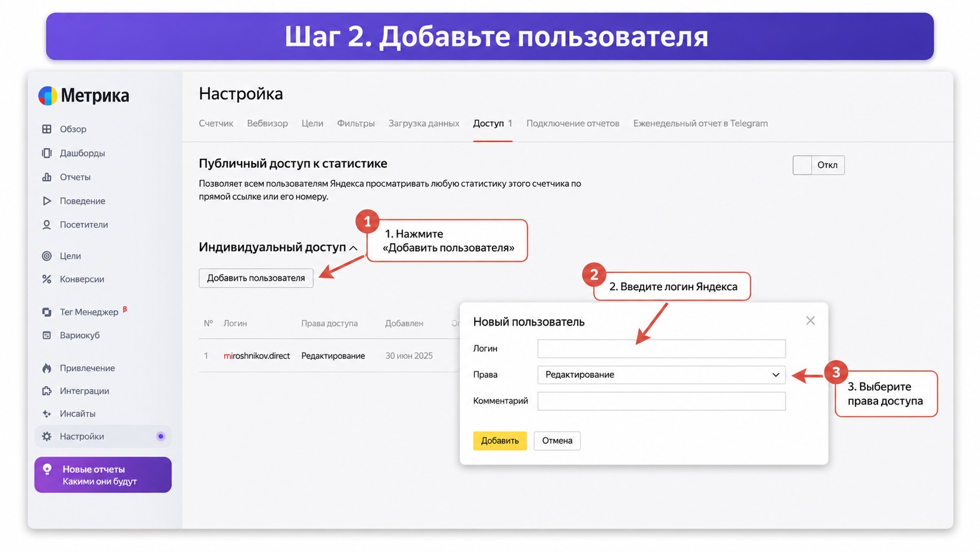Click the Тег Менеджер icon

pos(47,312)
